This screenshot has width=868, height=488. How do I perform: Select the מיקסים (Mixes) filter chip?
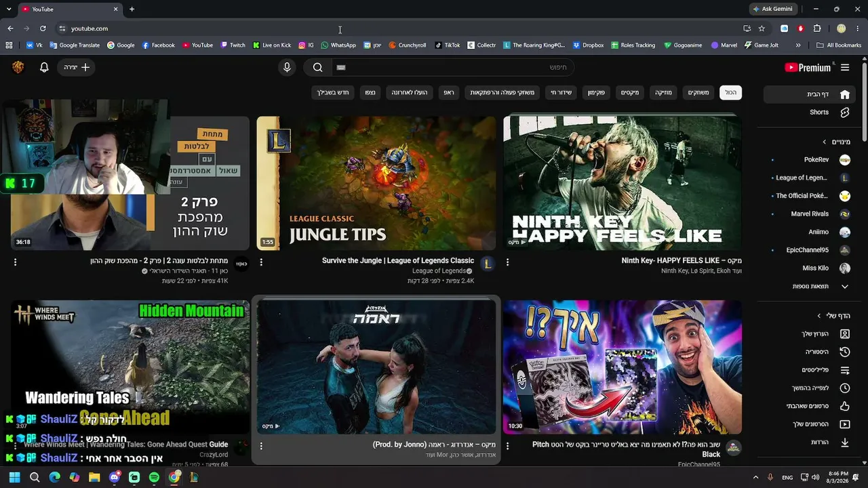tap(630, 92)
